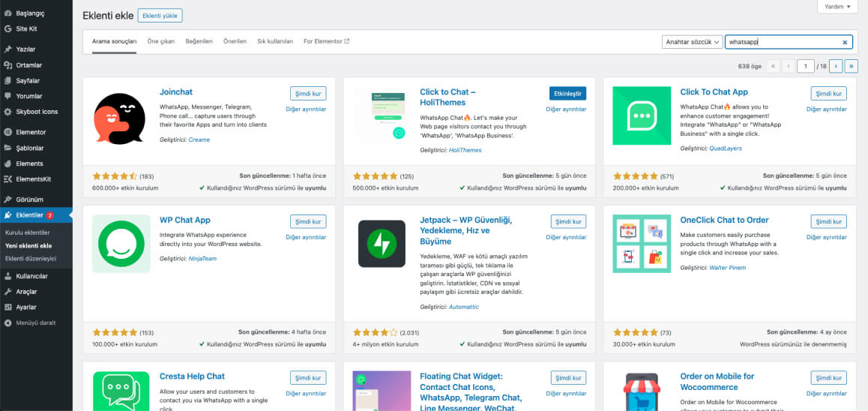Open the Yorumlar comment icon

click(7, 96)
